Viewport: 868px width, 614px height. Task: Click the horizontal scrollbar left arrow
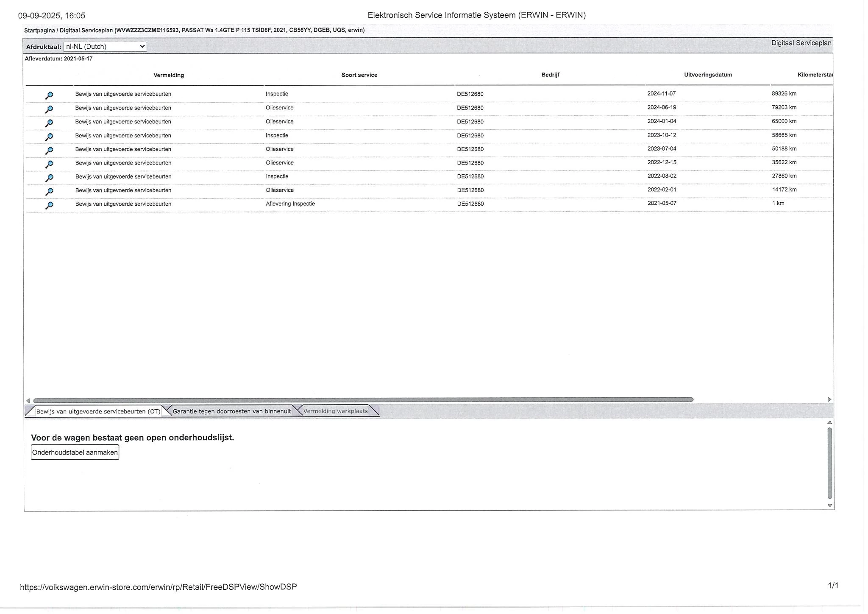pos(28,400)
